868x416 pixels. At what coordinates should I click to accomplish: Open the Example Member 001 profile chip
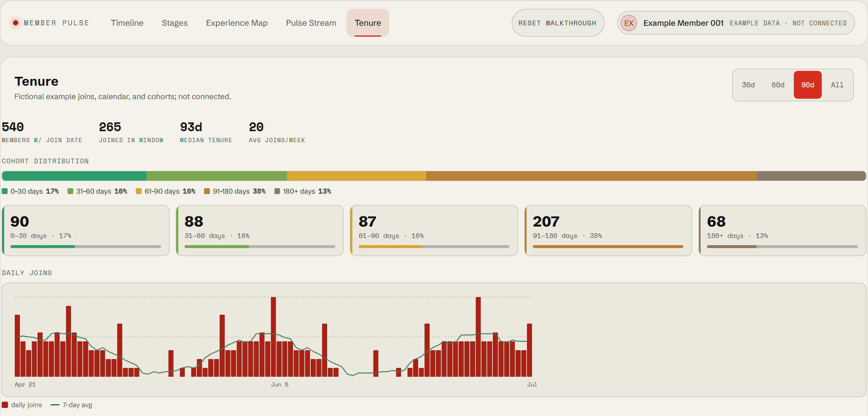coord(736,23)
